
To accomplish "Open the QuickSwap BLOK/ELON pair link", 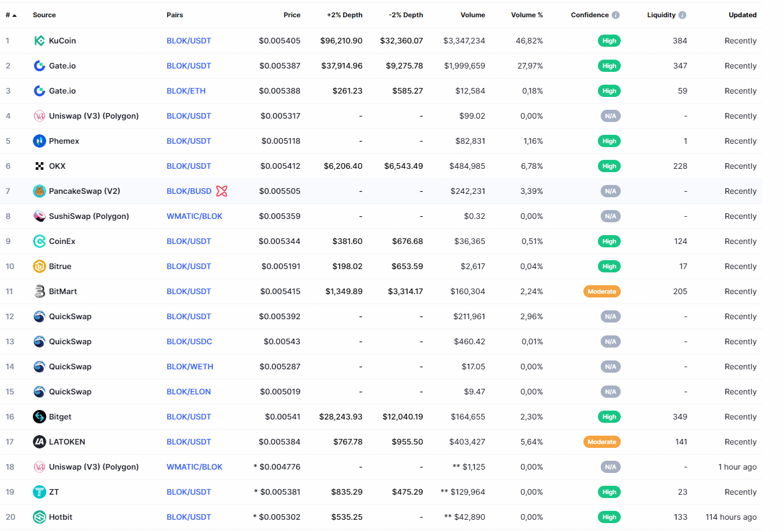I will click(188, 392).
